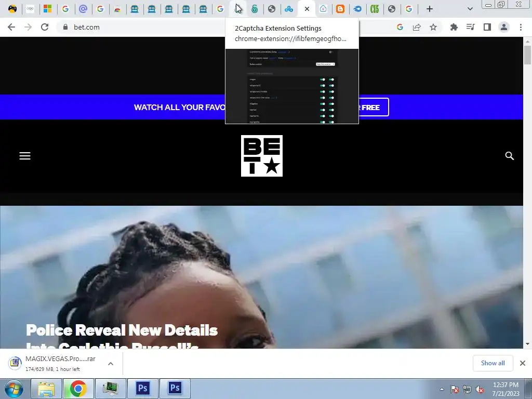Screen dimensions: 532x399
Task: Close the active bet.com tab
Action: [307, 9]
